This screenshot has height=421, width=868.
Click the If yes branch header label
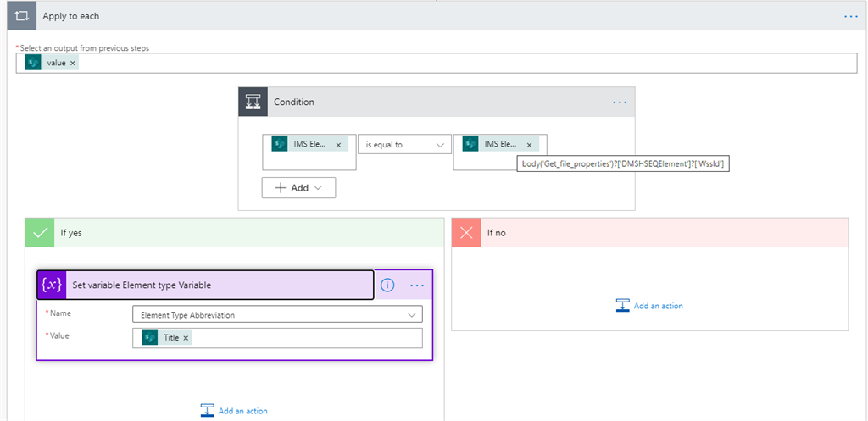click(x=73, y=233)
